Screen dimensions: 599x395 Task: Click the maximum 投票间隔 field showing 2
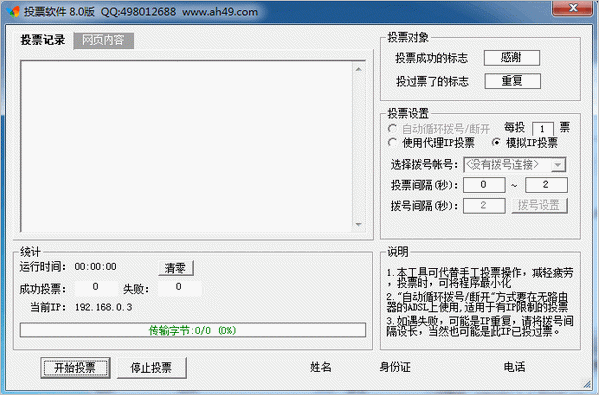pyautogui.click(x=546, y=185)
